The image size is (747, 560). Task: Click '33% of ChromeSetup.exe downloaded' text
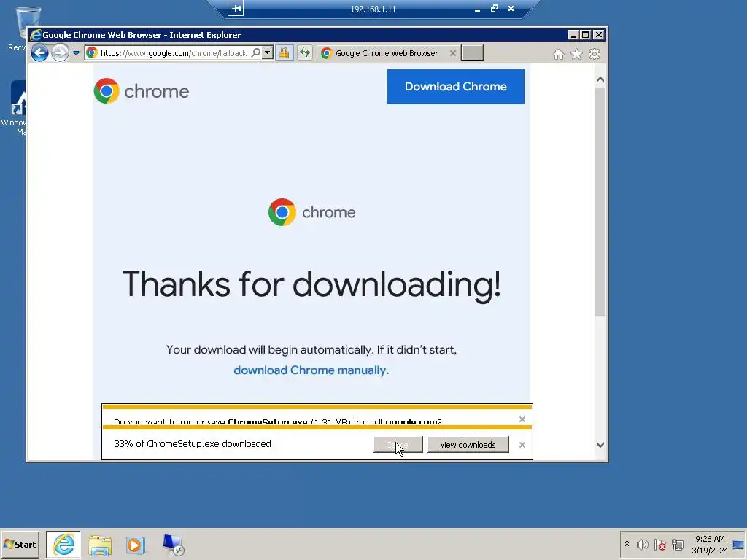[193, 444]
